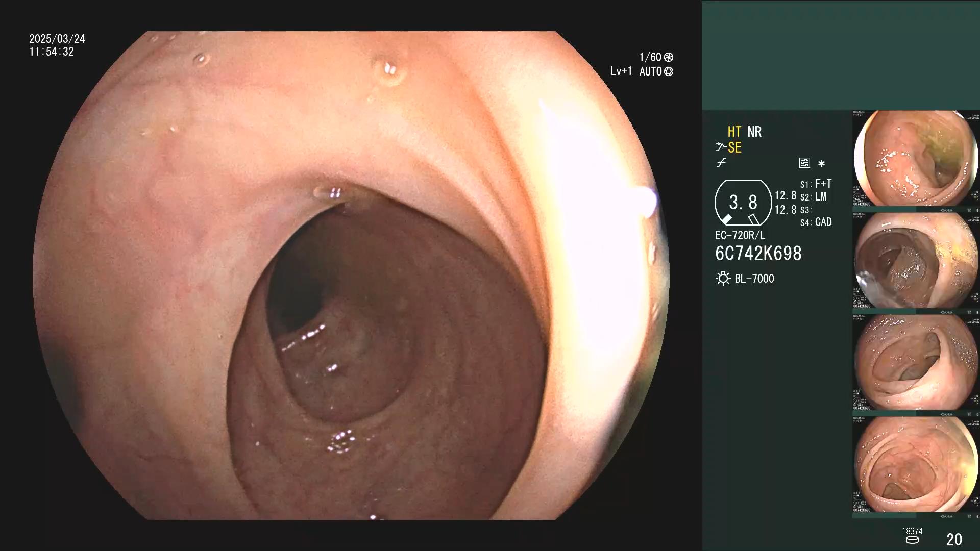Click the BL-7000 light source label

pos(754,279)
